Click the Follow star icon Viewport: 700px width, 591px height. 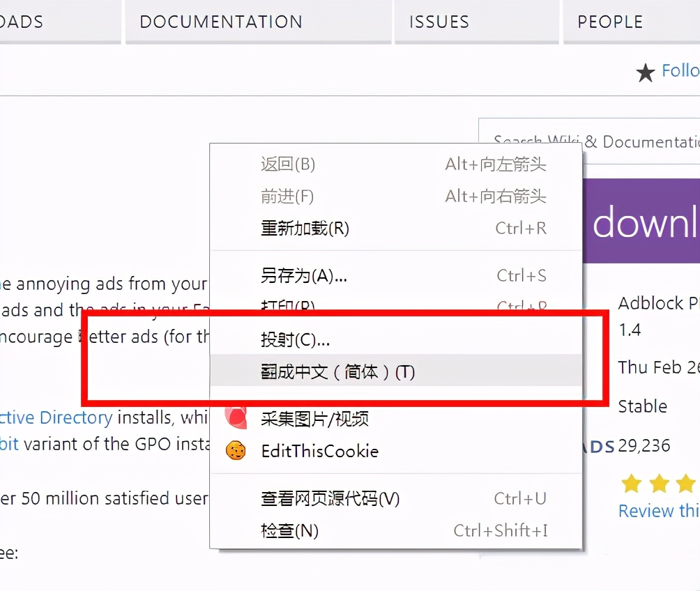click(645, 72)
